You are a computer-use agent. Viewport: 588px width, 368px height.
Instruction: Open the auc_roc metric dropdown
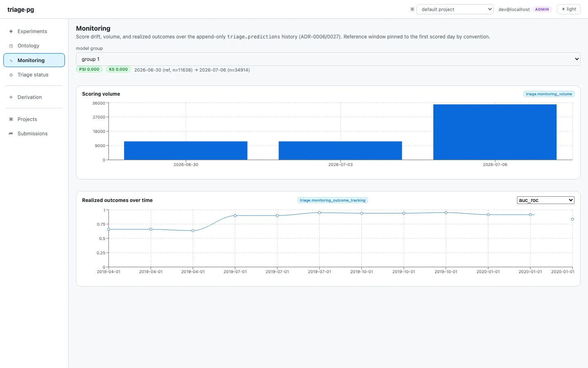pos(546,200)
